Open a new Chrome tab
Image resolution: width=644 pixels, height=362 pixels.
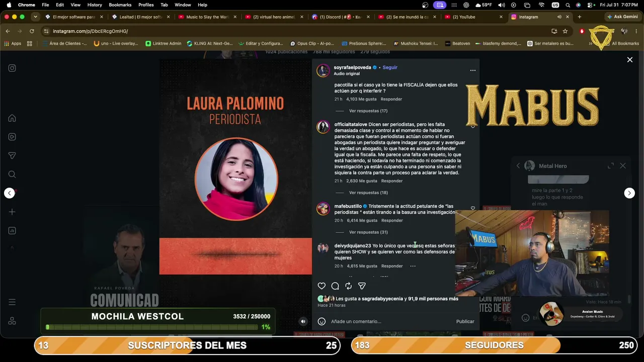pyautogui.click(x=579, y=17)
